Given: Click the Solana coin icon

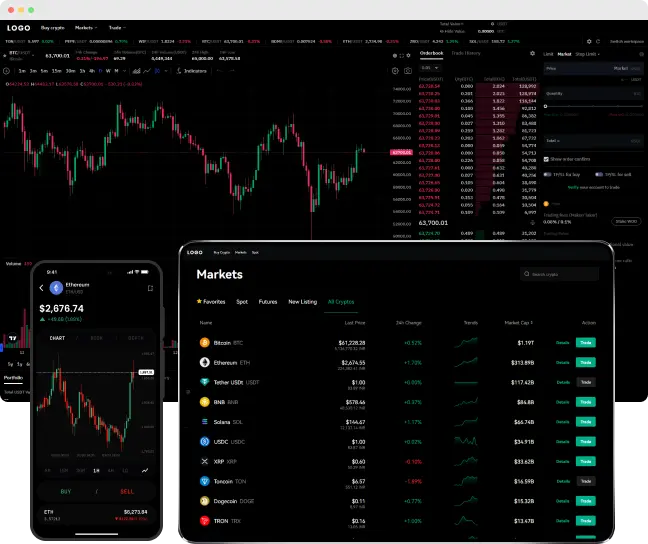Looking at the screenshot, I should click(205, 422).
